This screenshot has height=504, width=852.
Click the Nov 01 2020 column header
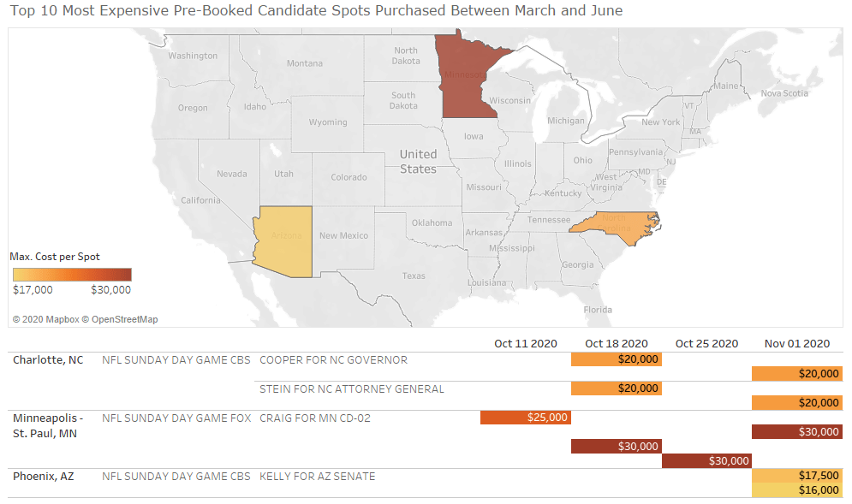pos(797,344)
